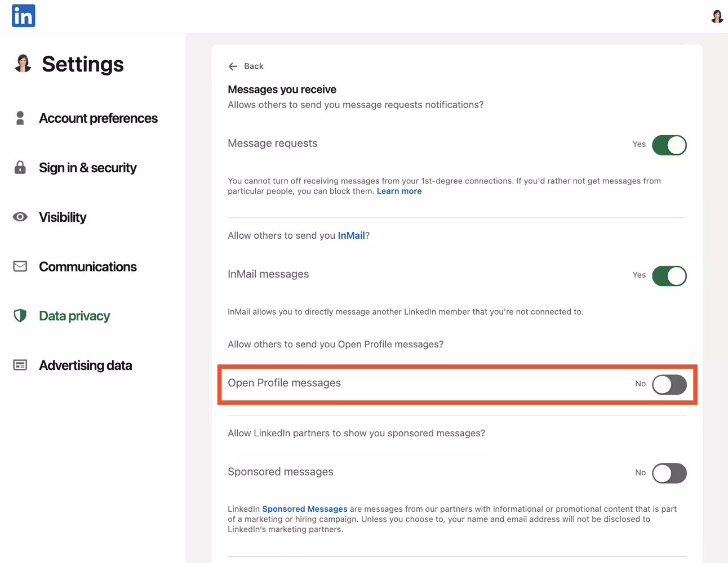Click the lock icon beside Sign in & security
This screenshot has width=728, height=563.
pos(20,167)
